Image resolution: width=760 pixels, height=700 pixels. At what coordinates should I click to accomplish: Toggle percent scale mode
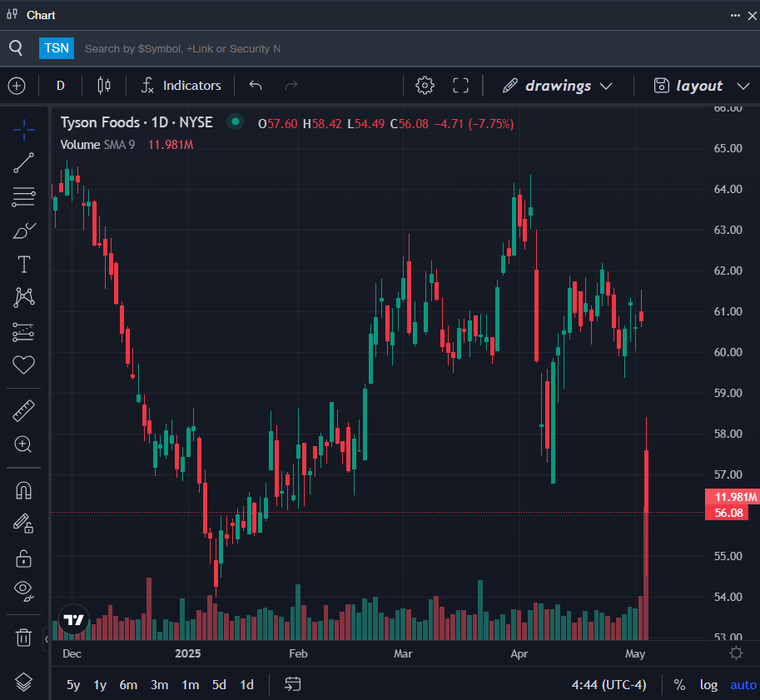coord(679,684)
